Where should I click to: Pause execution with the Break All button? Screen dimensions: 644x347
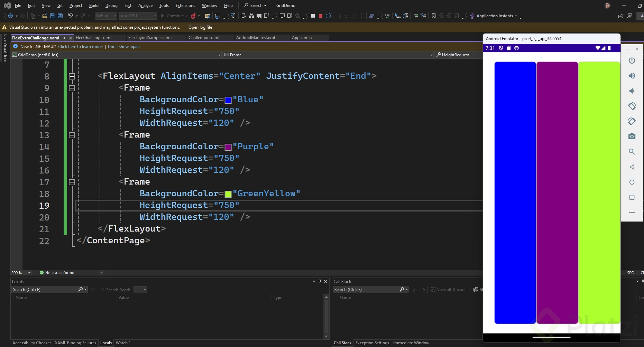313,16
